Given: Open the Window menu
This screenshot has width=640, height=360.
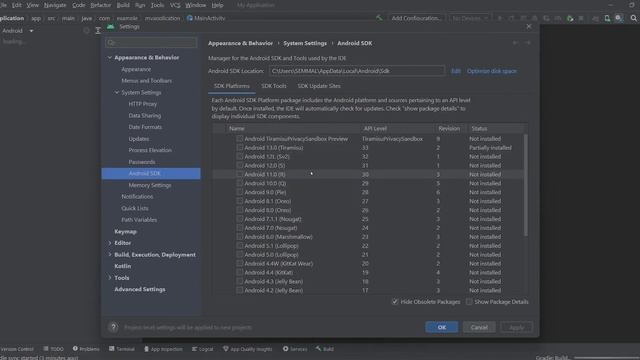Looking at the screenshot, I should [196, 5].
